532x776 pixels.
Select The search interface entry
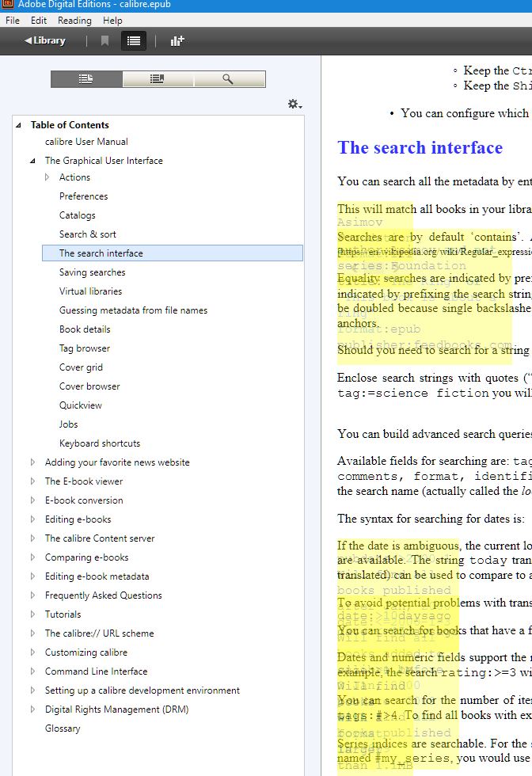[x=173, y=253]
